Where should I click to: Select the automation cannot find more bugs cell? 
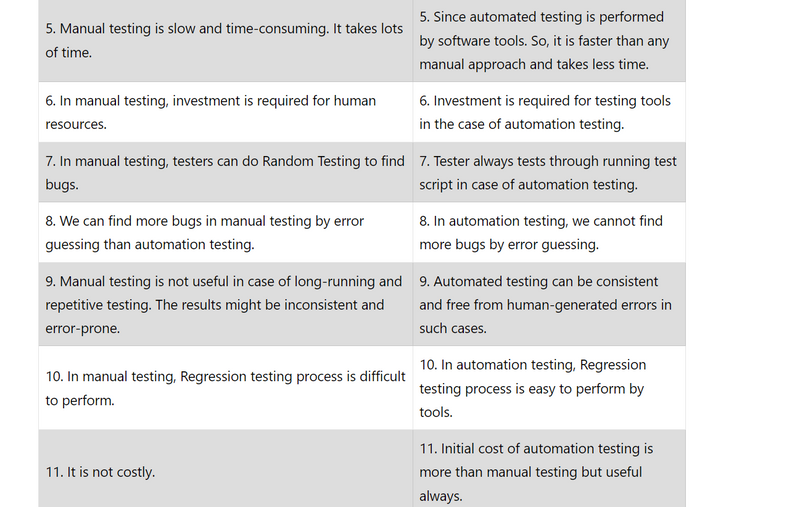tap(548, 232)
